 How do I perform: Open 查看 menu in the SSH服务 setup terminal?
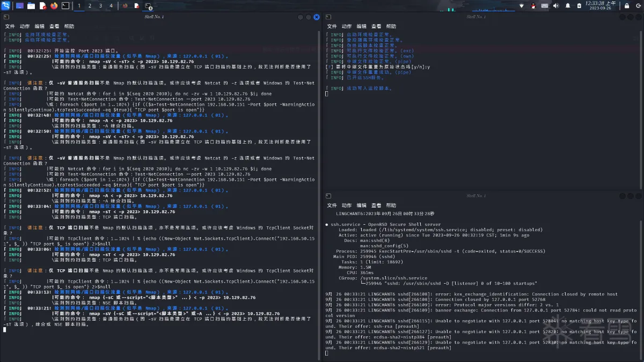pyautogui.click(x=376, y=26)
